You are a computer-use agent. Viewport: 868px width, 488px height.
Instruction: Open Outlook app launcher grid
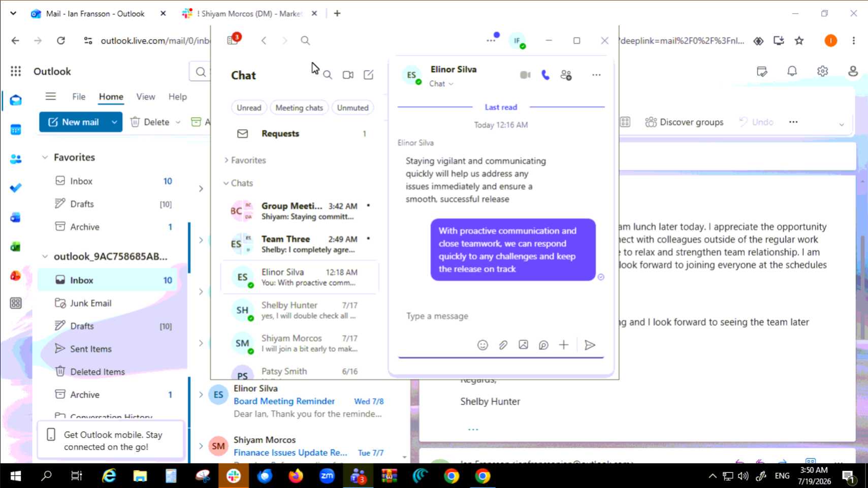(x=16, y=71)
